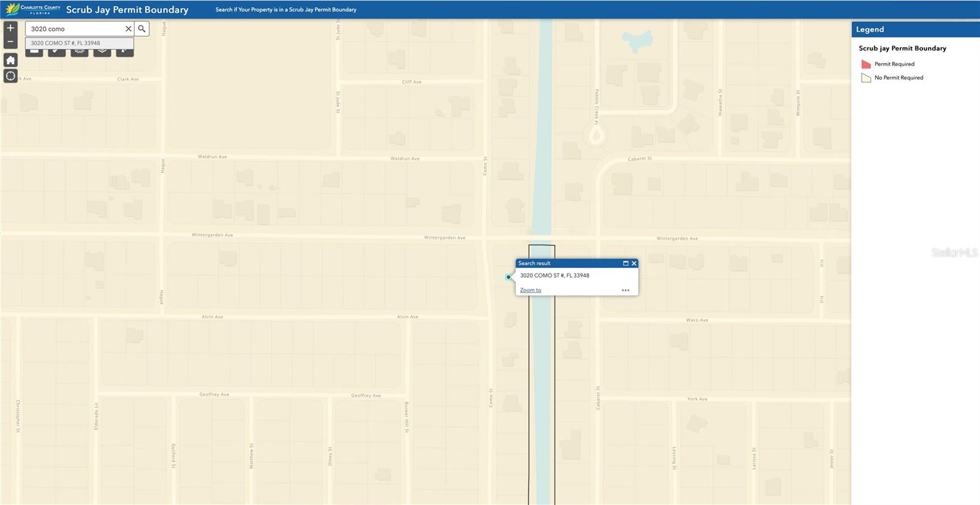Activate the my location button
The image size is (980, 505).
click(x=10, y=76)
